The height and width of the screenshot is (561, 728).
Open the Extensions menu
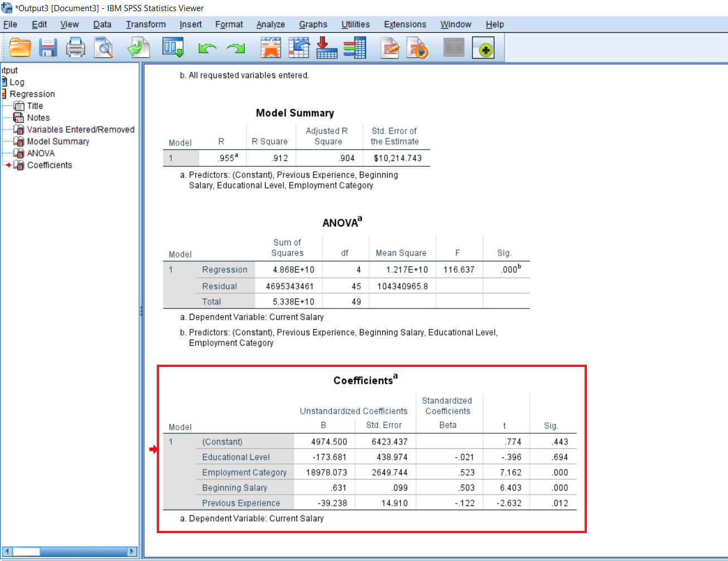coord(405,25)
